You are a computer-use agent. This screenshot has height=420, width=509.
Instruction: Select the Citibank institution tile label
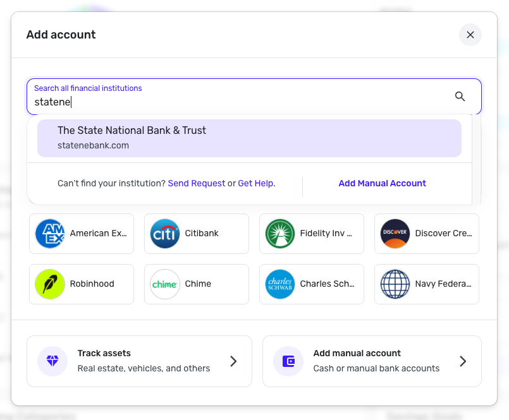point(202,234)
